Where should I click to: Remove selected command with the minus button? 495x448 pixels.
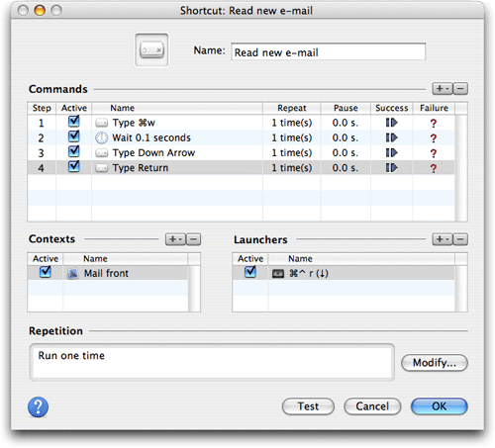[x=460, y=89]
